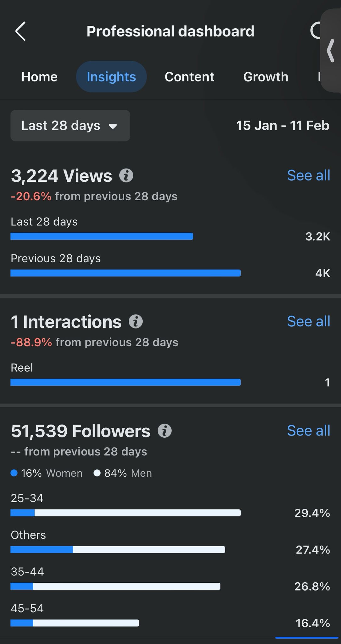Tap the 25-34 age group bar
The width and height of the screenshot is (341, 644).
point(126,513)
